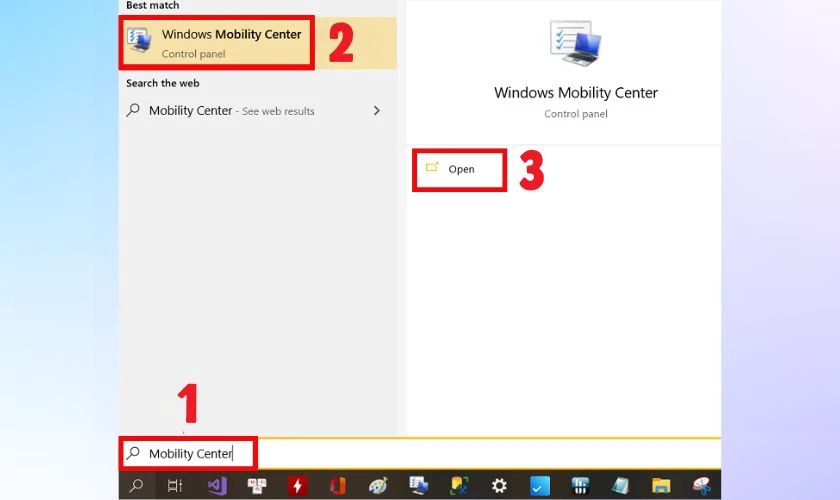
Task: Open the blue checkmark To Do app in the taskbar
Action: coord(539,486)
